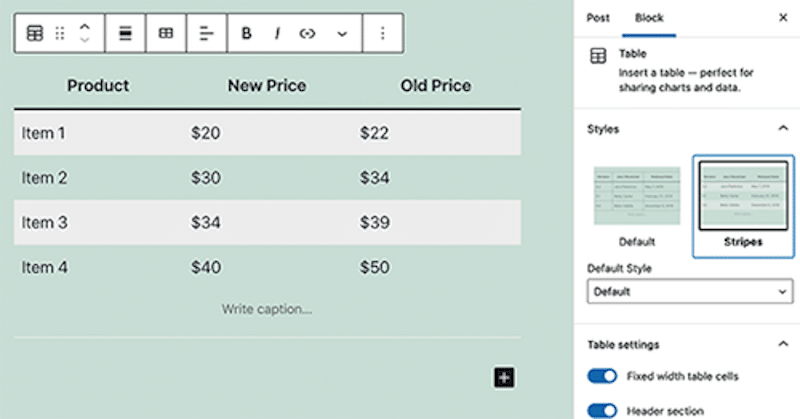
Task: Collapse the Table settings panel
Action: tap(783, 344)
